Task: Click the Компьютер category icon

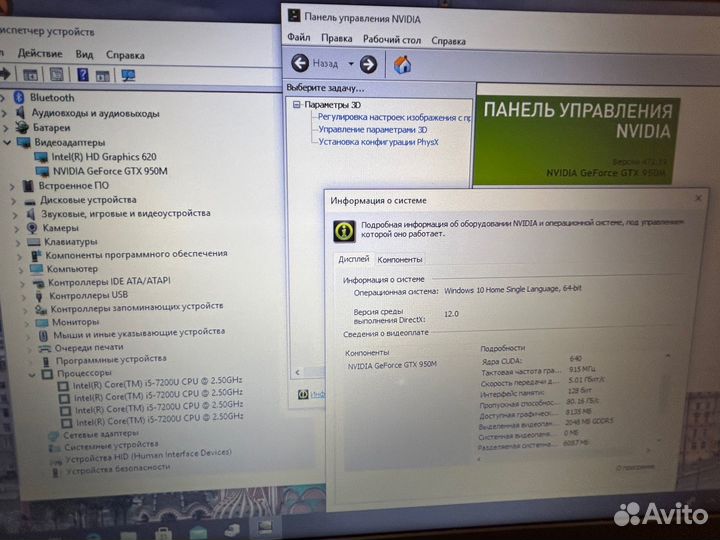Action: pos(37,269)
